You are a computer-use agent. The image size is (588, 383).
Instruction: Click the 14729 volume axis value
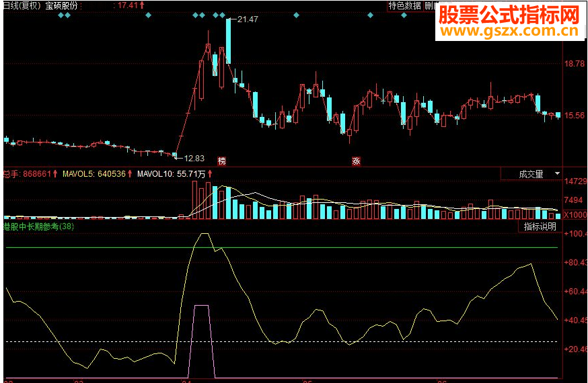576,181
